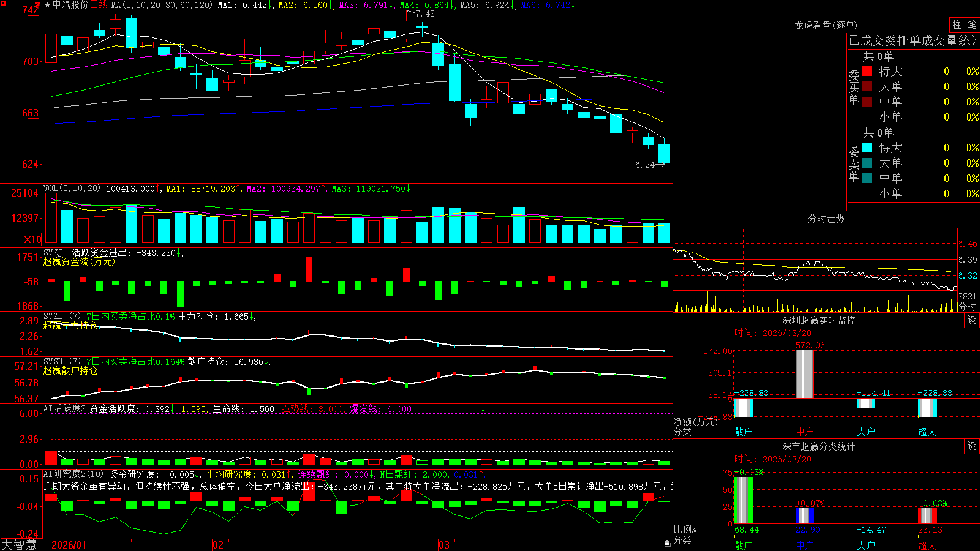Image resolution: width=980 pixels, height=551 pixels.
Task: Click the star icon beside 中汽股份
Action: click(47, 5)
